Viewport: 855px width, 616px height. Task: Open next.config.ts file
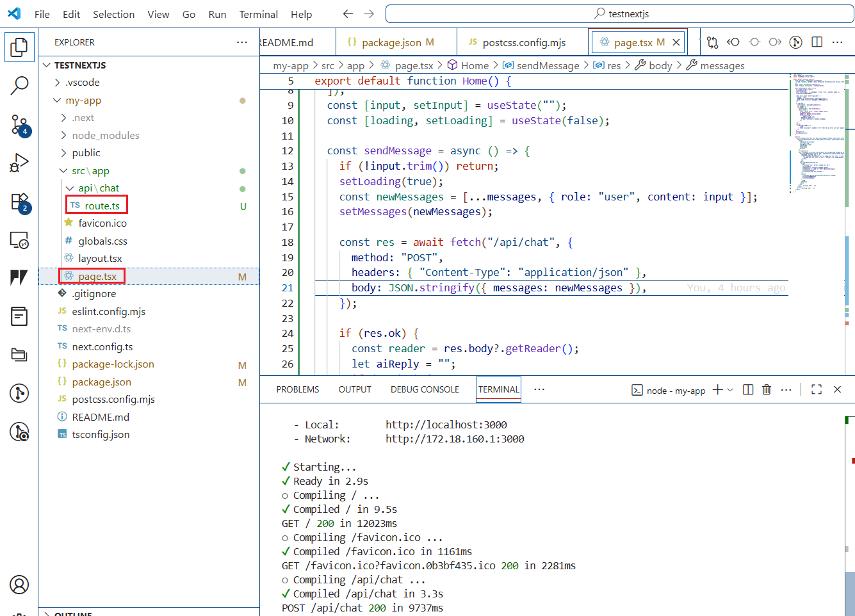coord(149,347)
